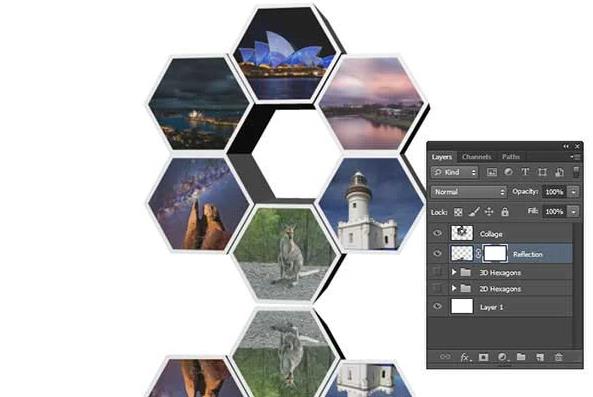Image resolution: width=593 pixels, height=397 pixels.
Task: Lock image pixels brush icon
Action: pos(474,212)
